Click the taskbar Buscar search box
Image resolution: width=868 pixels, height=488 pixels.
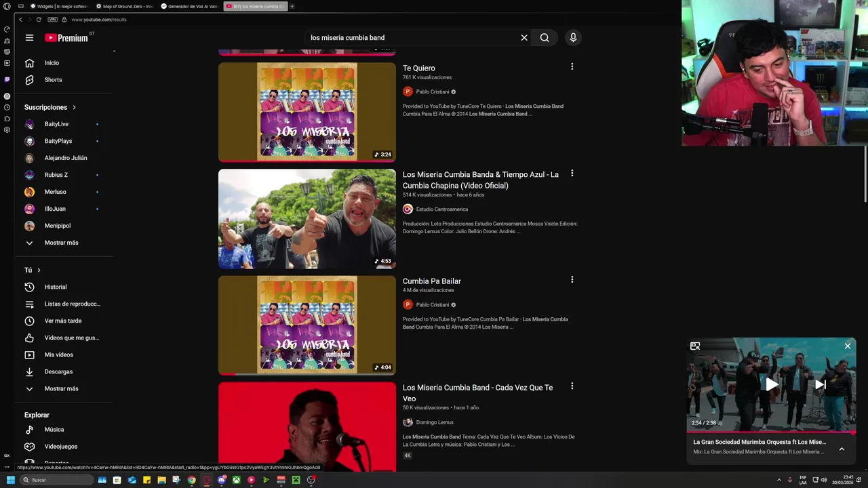56,480
